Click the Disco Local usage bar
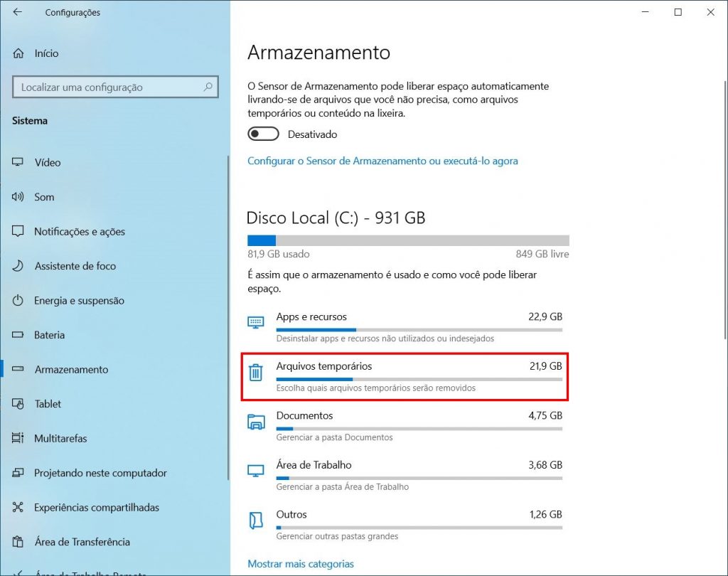Image resolution: width=728 pixels, height=576 pixels. [408, 240]
